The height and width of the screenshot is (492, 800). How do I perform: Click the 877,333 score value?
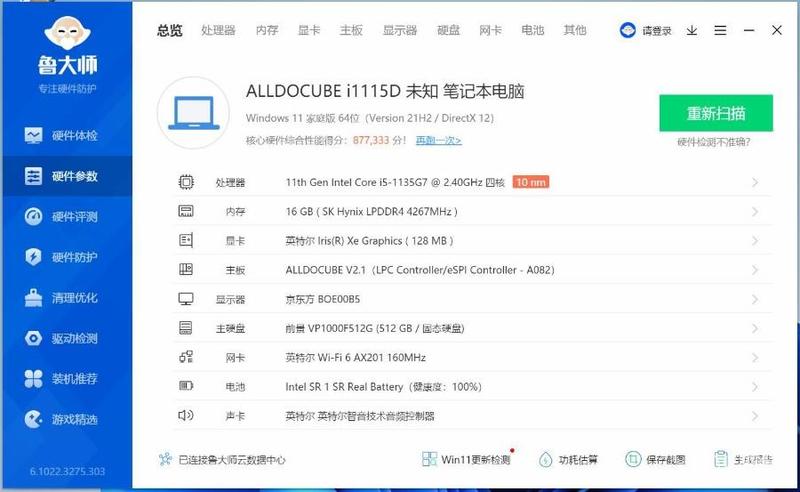coord(371,140)
